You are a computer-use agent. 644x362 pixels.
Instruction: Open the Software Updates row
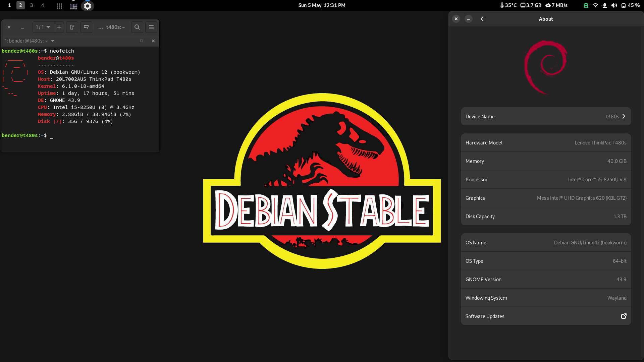coord(546,316)
